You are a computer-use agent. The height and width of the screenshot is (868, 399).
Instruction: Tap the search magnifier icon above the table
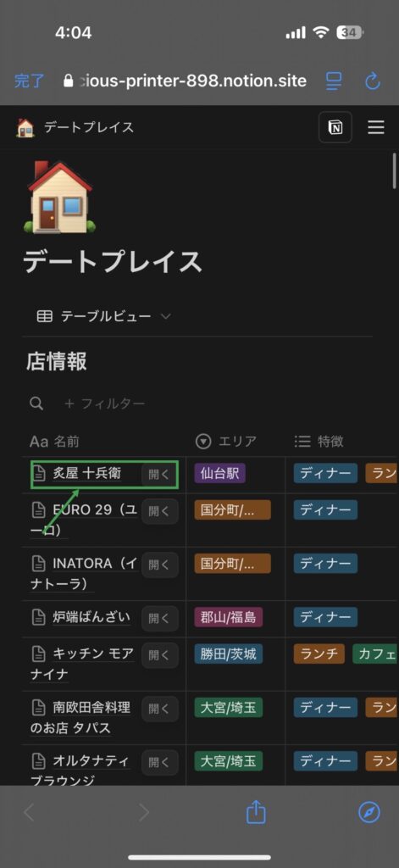[36, 403]
